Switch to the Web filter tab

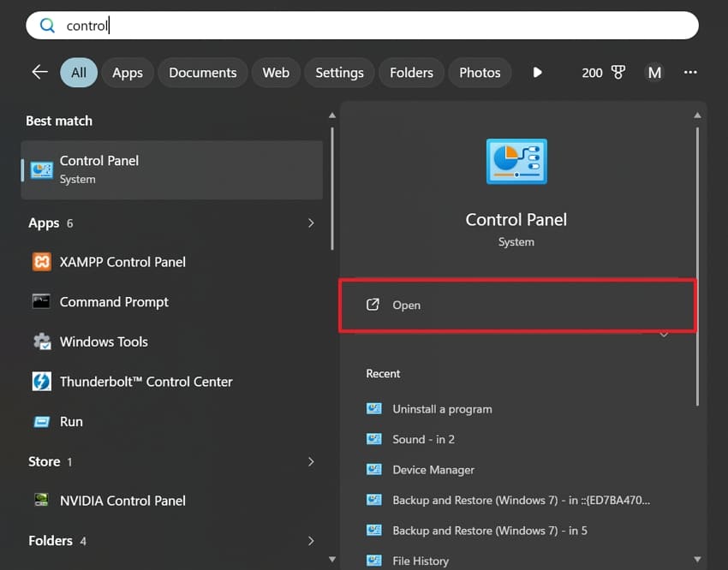click(x=276, y=73)
